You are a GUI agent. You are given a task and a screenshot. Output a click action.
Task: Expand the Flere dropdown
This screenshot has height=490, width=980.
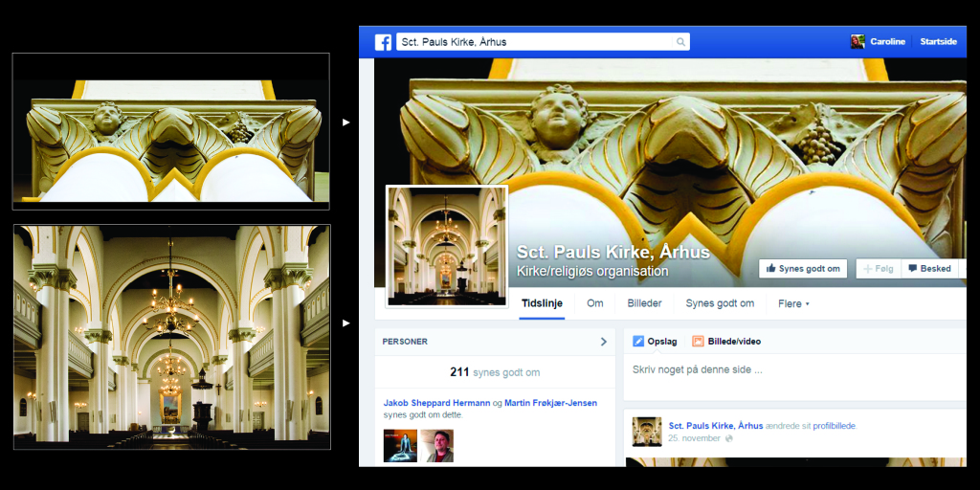(793, 303)
